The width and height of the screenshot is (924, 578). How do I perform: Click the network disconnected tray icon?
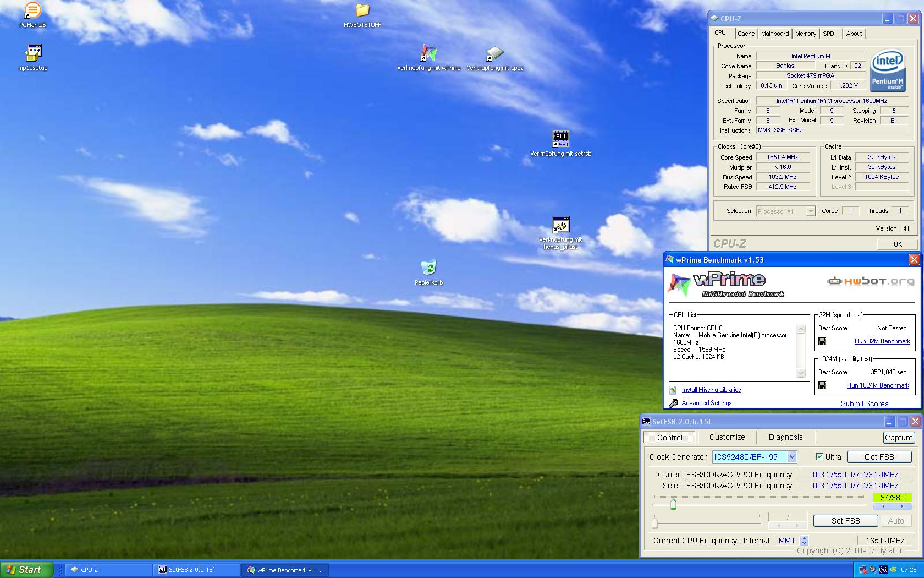click(x=864, y=570)
